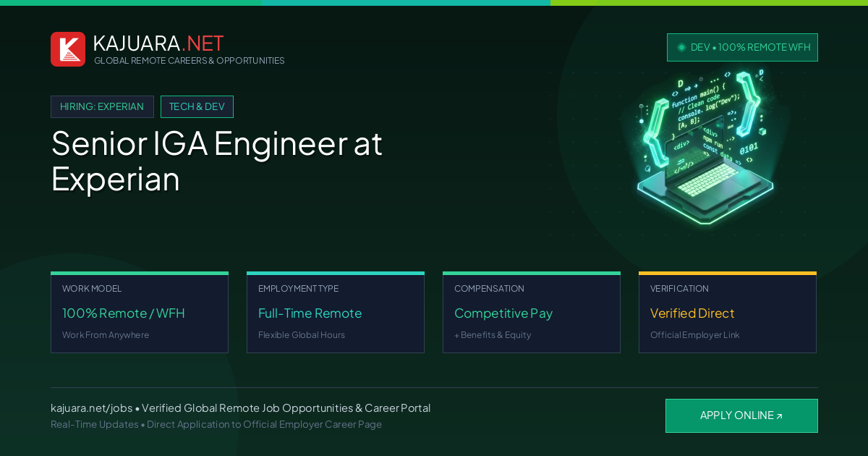Select the 'GLOBAL REMOTE CAREERS & OPPORTUNITIES' tagline
Image resolution: width=868 pixels, height=456 pixels.
(190, 61)
